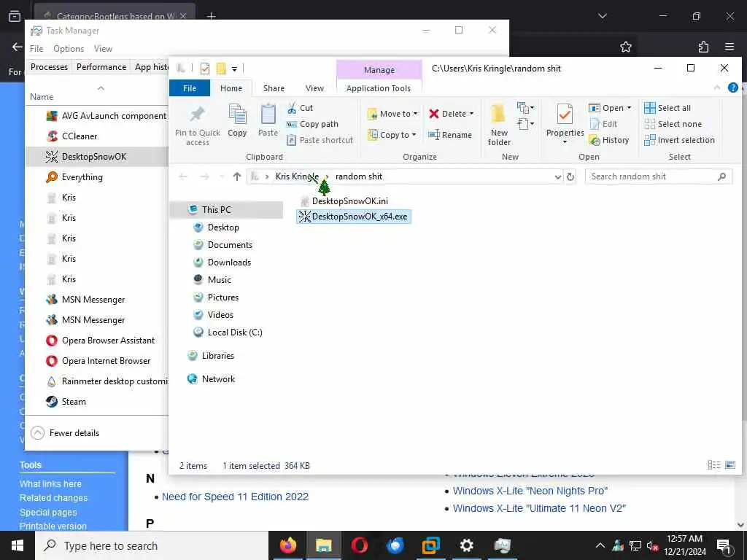The image size is (747, 560).
Task: Open Pictures in navigation pane
Action: coord(223,297)
